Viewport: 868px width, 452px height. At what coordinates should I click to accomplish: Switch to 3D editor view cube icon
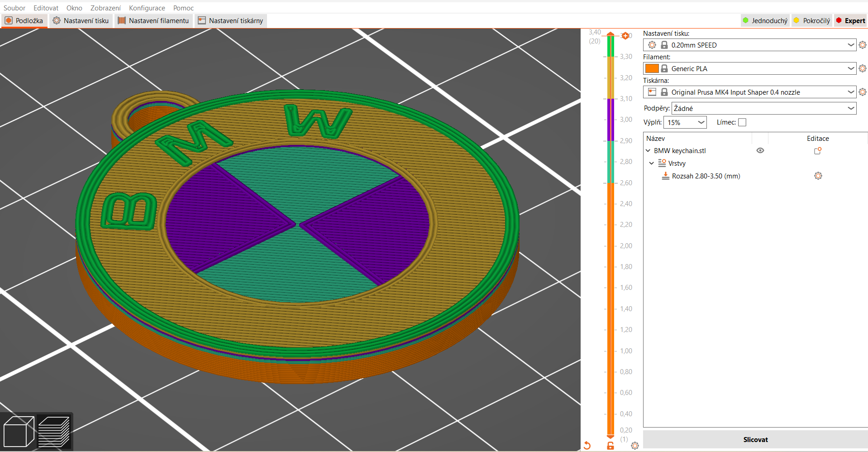pos(19,431)
